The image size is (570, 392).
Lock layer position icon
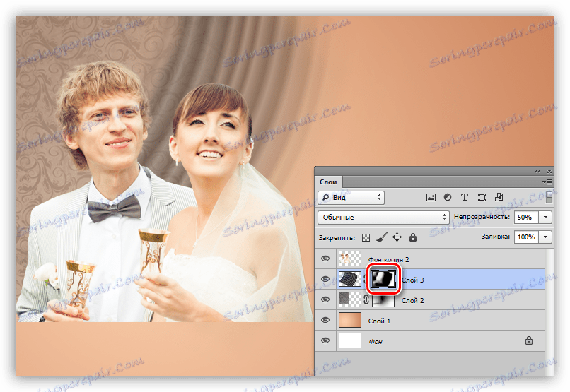pyautogui.click(x=397, y=237)
